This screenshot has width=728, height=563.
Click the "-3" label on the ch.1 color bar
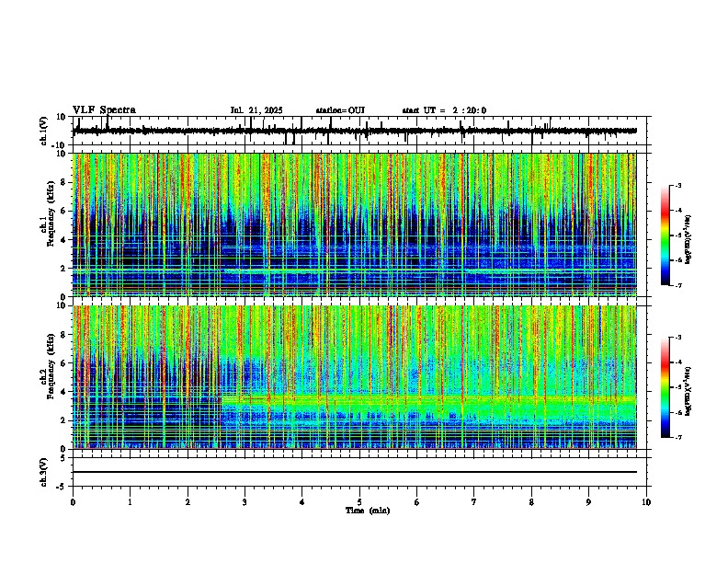[x=677, y=185]
